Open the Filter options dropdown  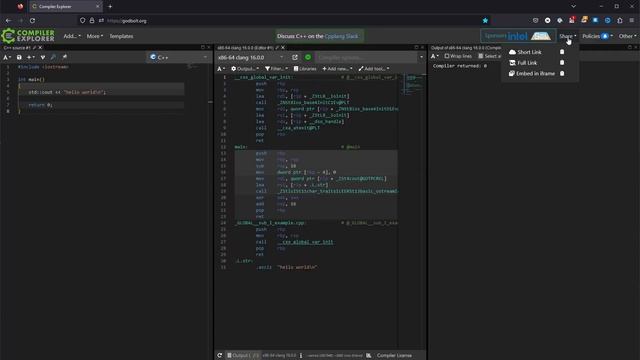[x=276, y=69]
